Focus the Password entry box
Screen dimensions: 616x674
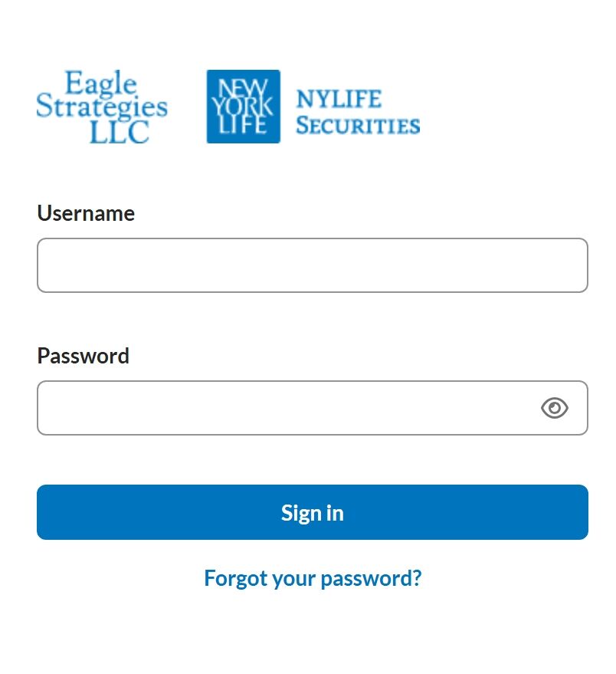pyautogui.click(x=291, y=408)
